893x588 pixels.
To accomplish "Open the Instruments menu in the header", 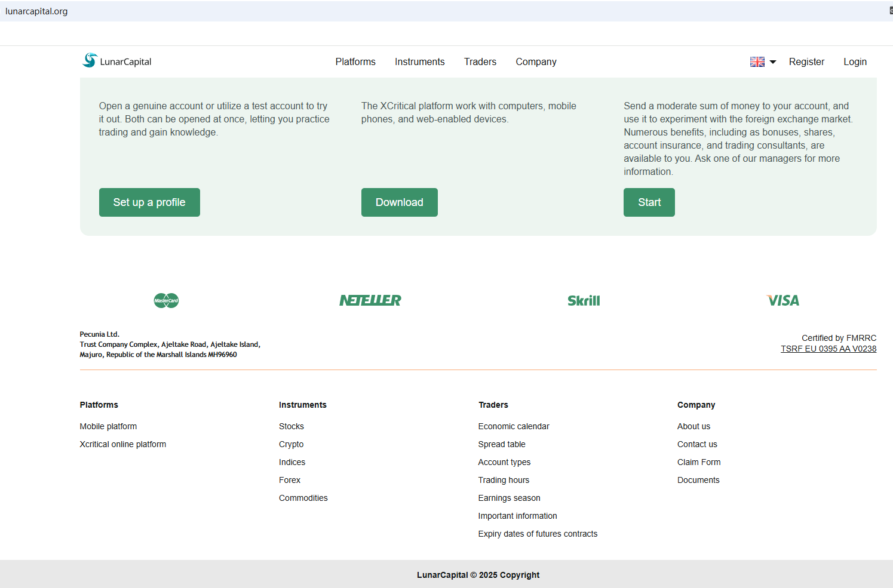I will (x=420, y=61).
